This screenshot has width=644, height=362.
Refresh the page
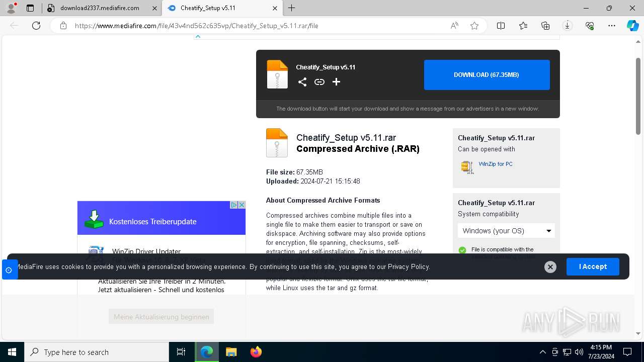pyautogui.click(x=36, y=26)
